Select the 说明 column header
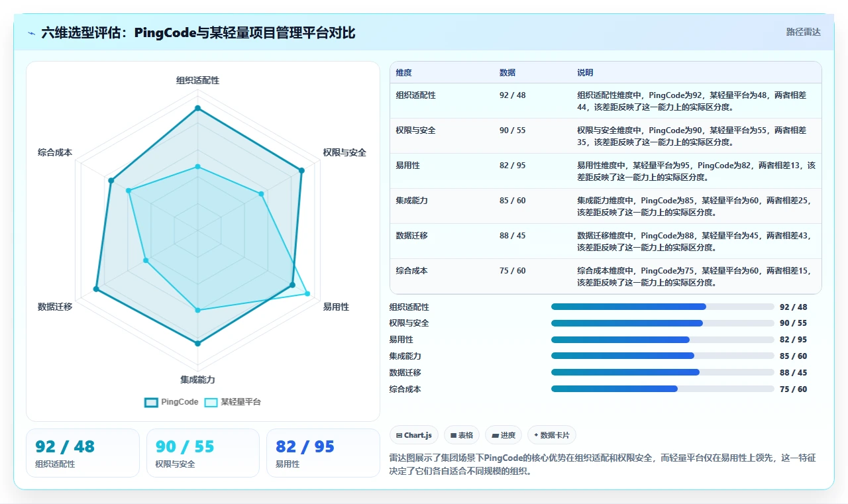848x504 pixels. [585, 73]
